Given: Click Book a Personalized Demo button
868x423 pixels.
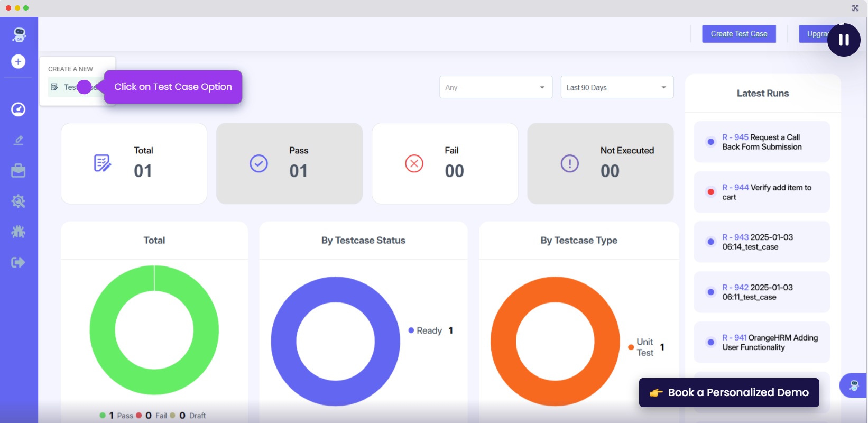Looking at the screenshot, I should 729,392.
